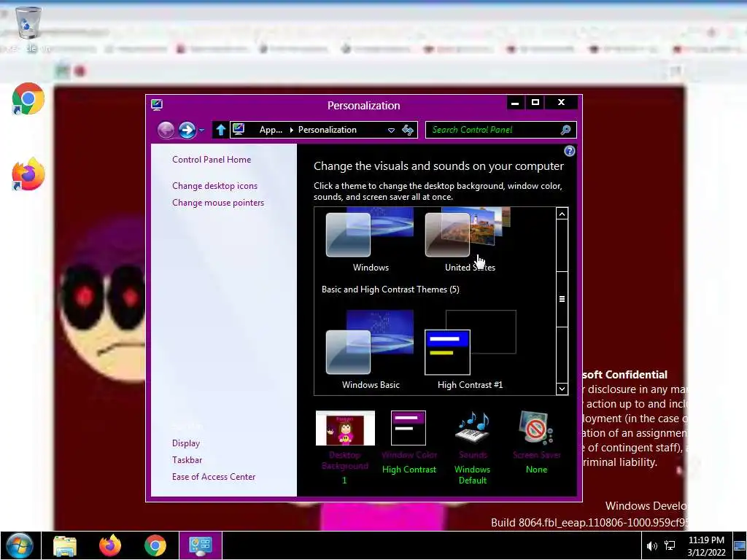Select Google Chrome desktop shortcut
This screenshot has height=560, width=747.
coord(28,98)
